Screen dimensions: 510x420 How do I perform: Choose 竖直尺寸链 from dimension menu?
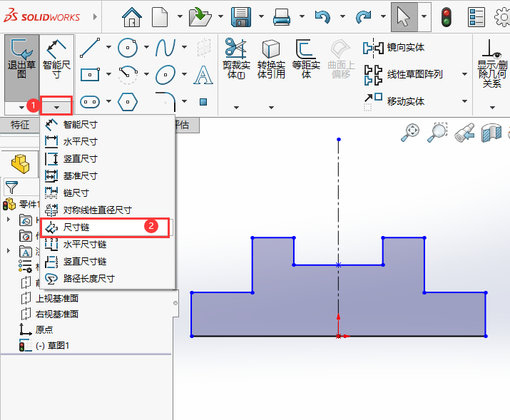(107, 262)
